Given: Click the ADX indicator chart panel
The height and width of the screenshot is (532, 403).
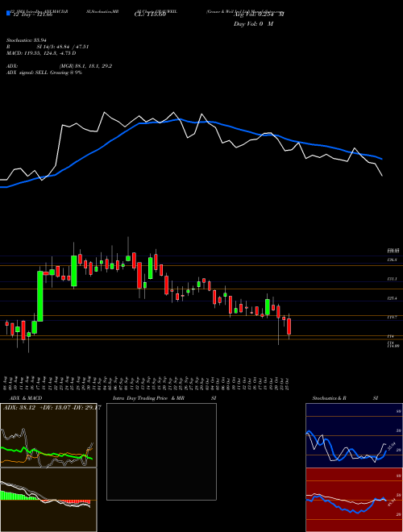Looking at the screenshot, I should (48, 435).
